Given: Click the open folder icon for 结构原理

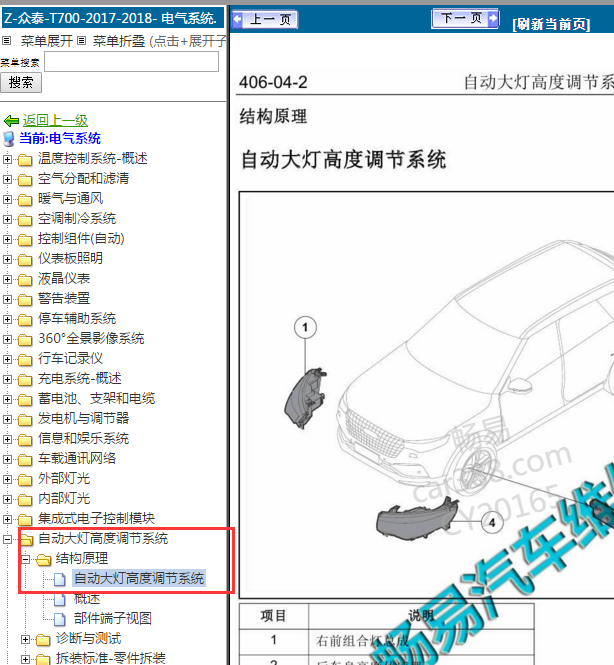Looking at the screenshot, I should 43,559.
